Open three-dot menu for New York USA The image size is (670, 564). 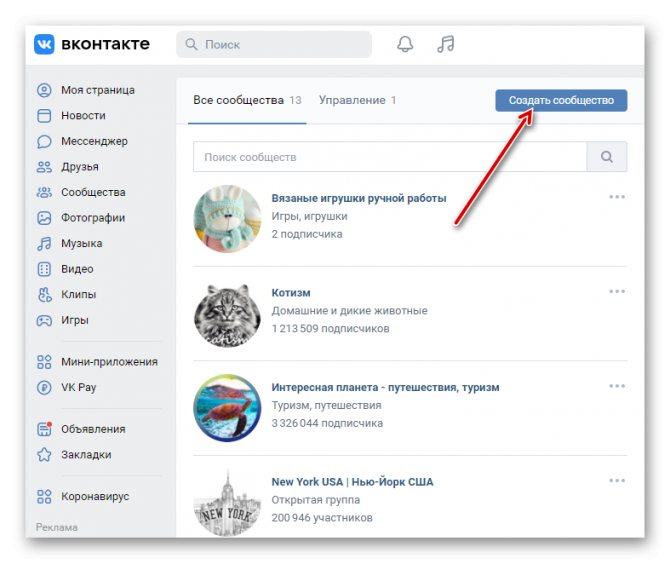pyautogui.click(x=617, y=481)
